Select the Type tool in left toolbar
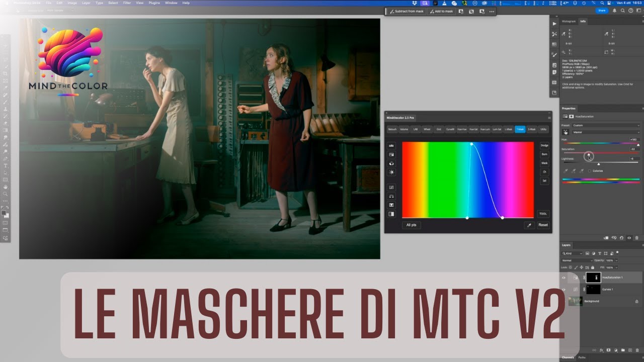Screen dimensions: 644x362 (x=6, y=165)
